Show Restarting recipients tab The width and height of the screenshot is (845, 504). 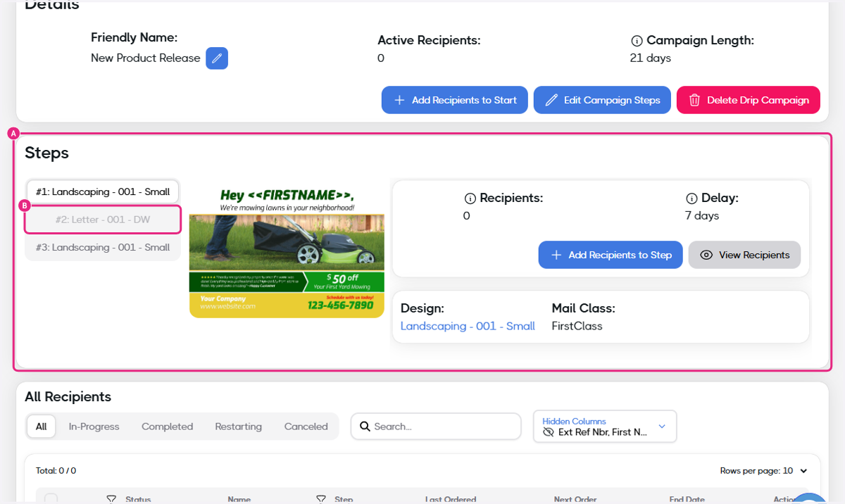tap(239, 427)
